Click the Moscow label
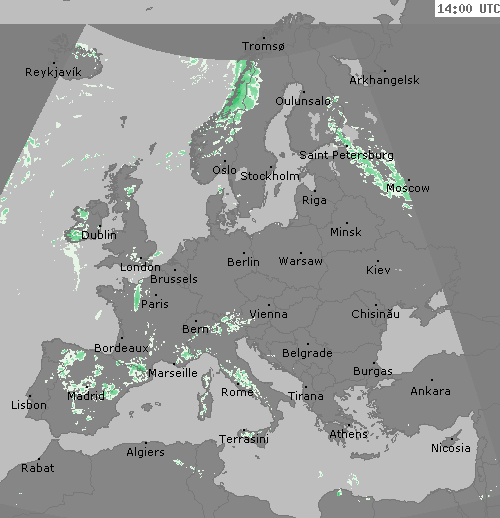This screenshot has width=500, height=518. [x=408, y=188]
